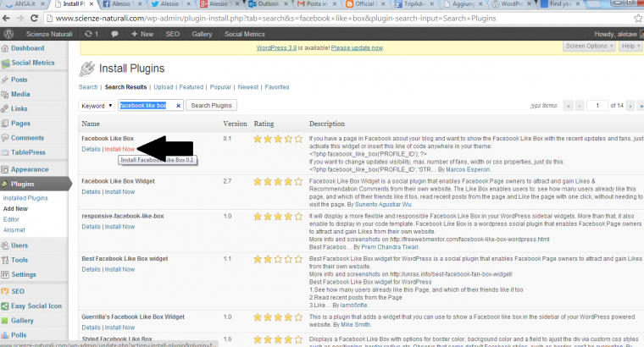Open SEO in admin bar

173,34
